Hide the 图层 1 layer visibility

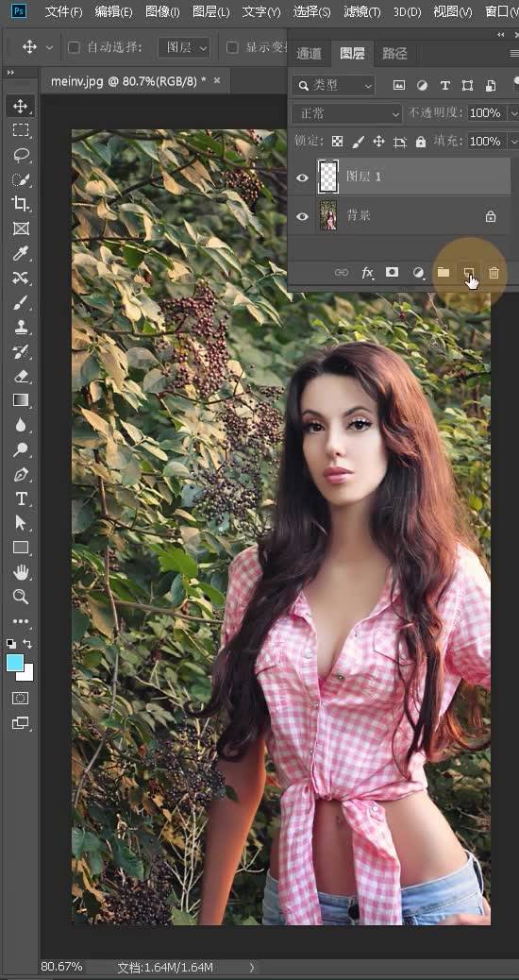tap(302, 177)
